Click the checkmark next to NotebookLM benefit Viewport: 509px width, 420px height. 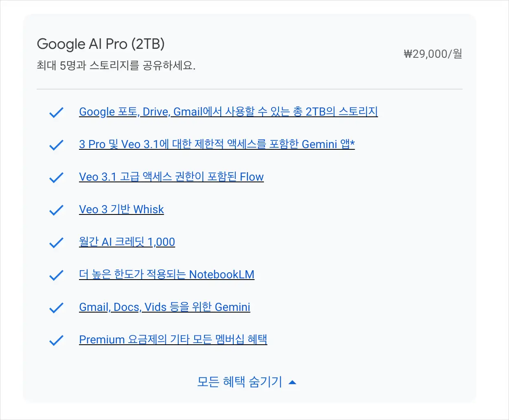point(56,275)
